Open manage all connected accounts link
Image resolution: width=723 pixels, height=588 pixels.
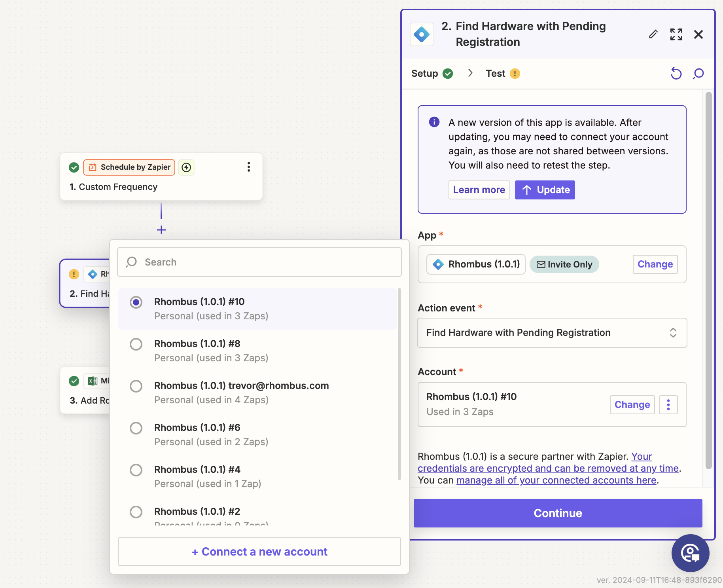pyautogui.click(x=556, y=480)
